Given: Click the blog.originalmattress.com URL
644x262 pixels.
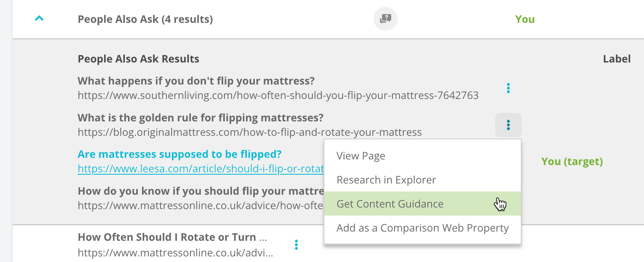Looking at the screenshot, I should point(250,132).
